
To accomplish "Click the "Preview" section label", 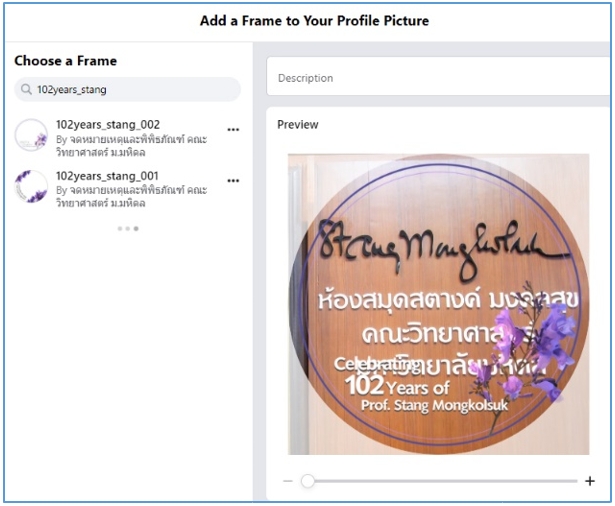I will 298,125.
